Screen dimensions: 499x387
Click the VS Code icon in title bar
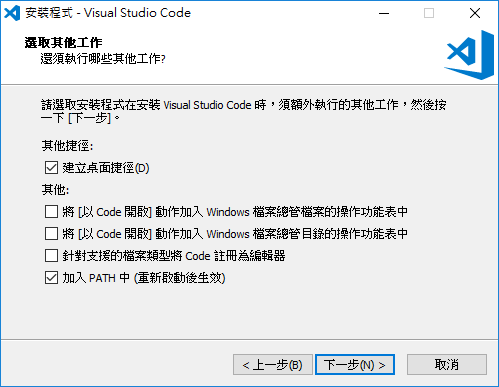pos(12,13)
